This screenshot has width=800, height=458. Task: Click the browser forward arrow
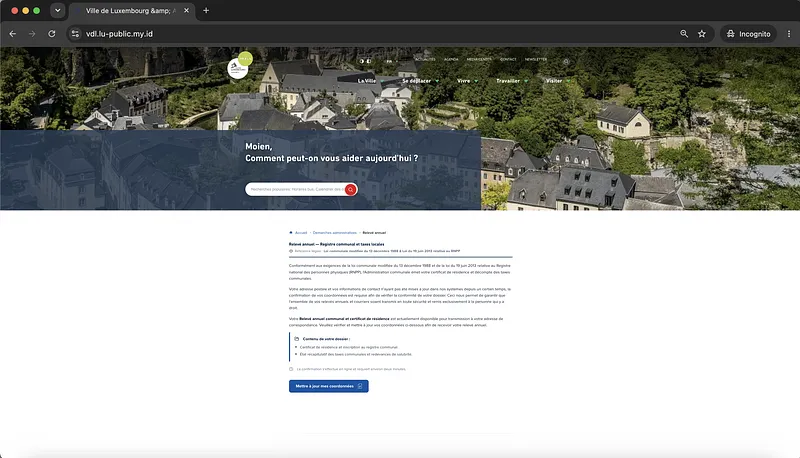pos(32,34)
